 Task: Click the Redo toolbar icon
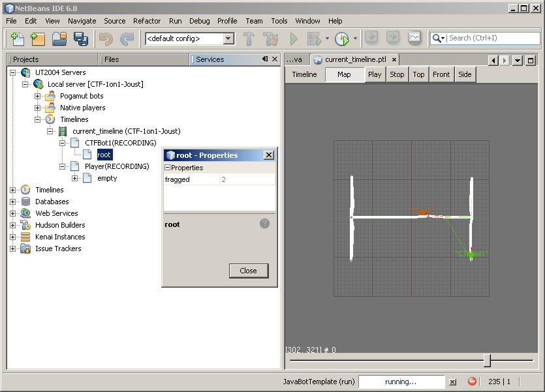pyautogui.click(x=127, y=38)
